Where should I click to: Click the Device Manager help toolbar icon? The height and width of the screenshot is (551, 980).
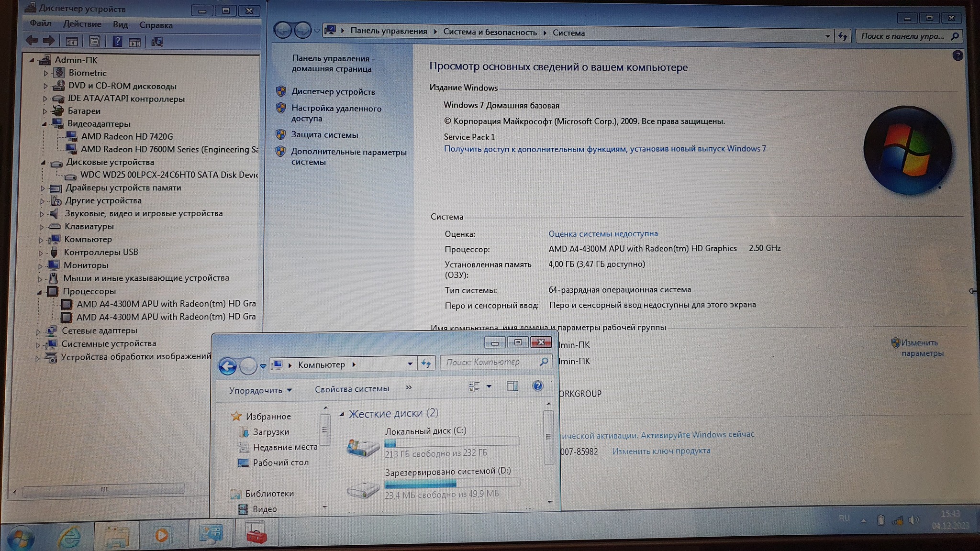click(x=117, y=42)
